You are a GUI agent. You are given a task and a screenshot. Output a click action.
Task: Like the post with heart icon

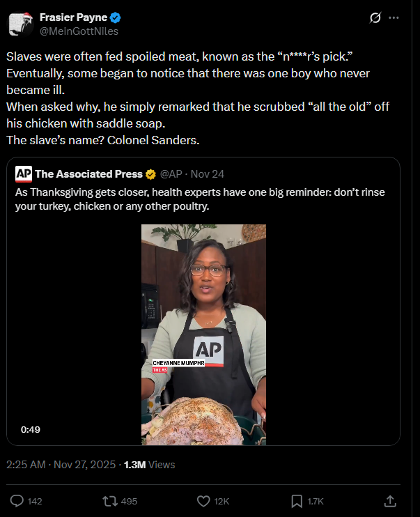click(x=203, y=501)
